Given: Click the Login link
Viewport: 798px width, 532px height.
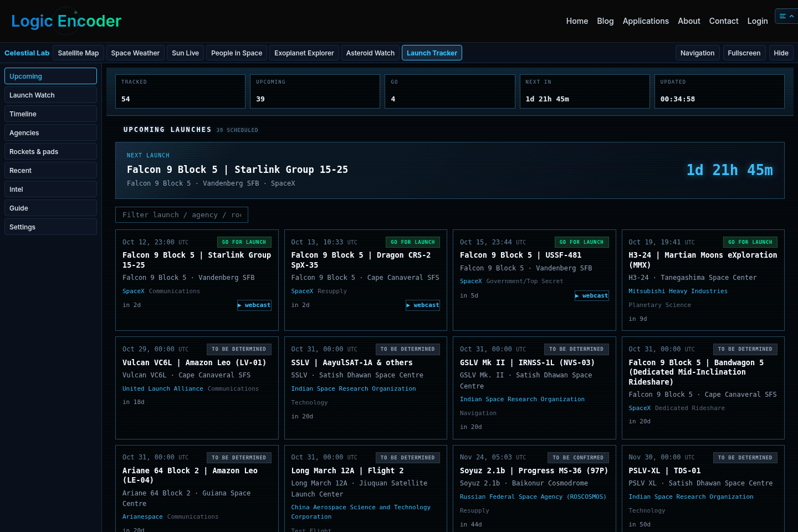Looking at the screenshot, I should point(757,21).
